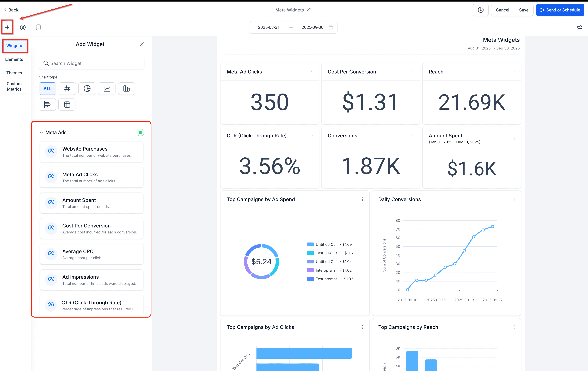Open Conversions widget three-dot menu
The height and width of the screenshot is (371, 588).
click(413, 136)
